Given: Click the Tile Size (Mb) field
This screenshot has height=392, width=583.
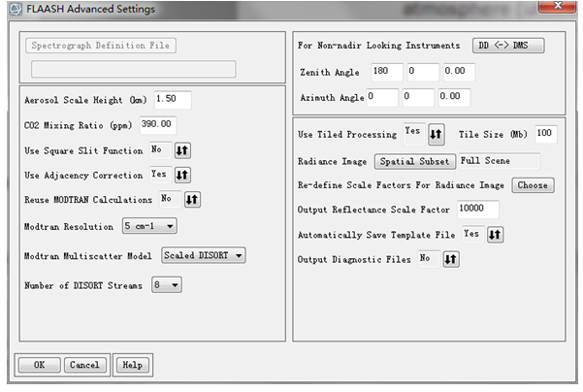Looking at the screenshot, I should [546, 134].
